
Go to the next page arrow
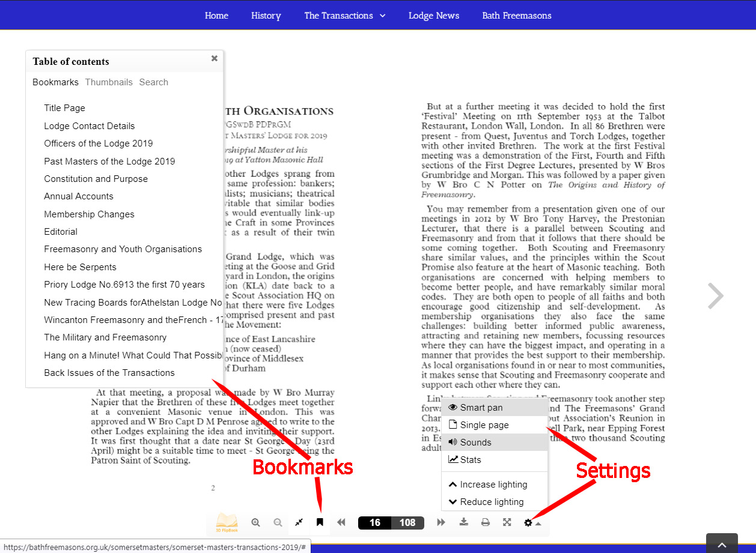click(715, 295)
